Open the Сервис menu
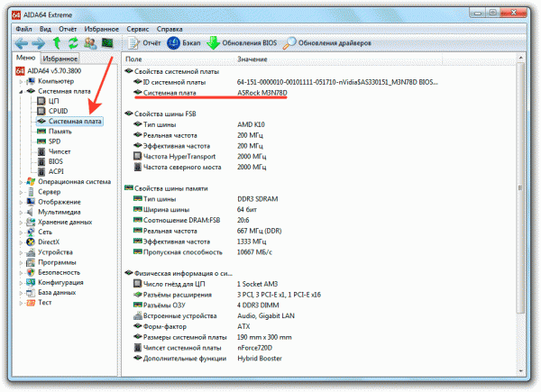The height and width of the screenshot is (392, 541). (138, 29)
